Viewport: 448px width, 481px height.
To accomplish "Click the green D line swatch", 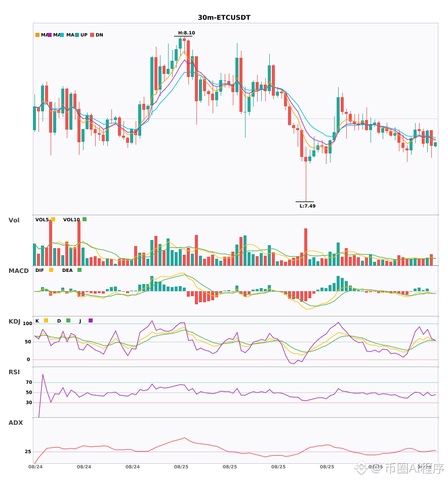I will 68,320.
